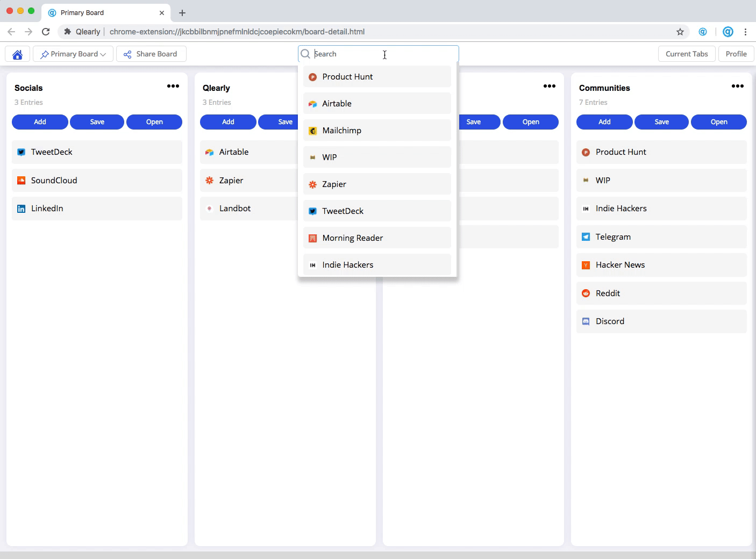Open Telegram entry in Communities
Screen dimensions: 756x559
[661, 237]
